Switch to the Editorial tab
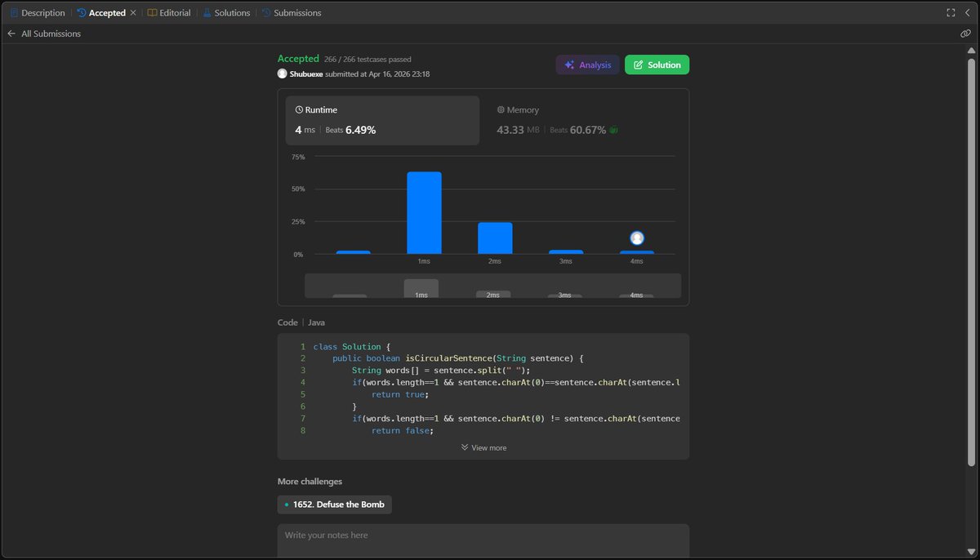Image resolution: width=980 pixels, height=560 pixels. 169,13
